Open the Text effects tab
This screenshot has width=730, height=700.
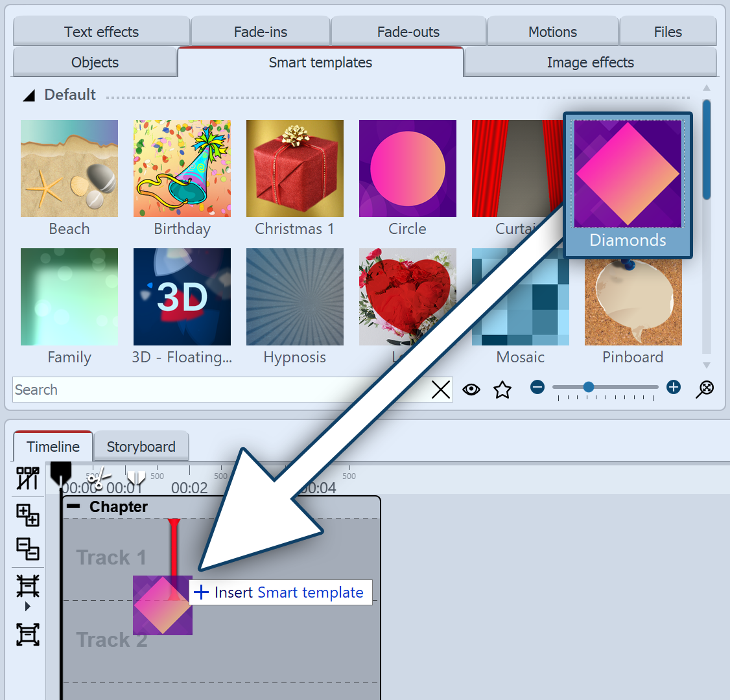click(101, 32)
